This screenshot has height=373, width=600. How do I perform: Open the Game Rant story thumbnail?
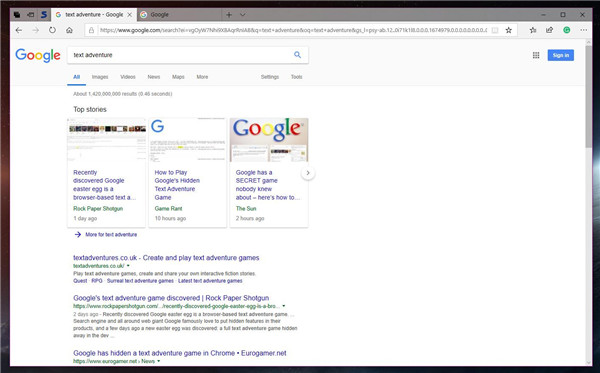[x=188, y=140]
